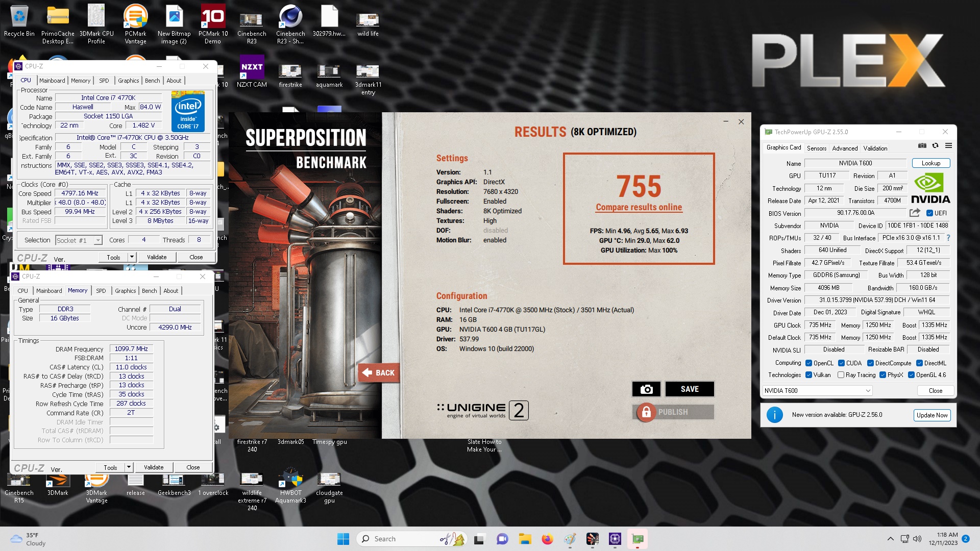Open the 3dmark11 entry desktop image

(x=368, y=79)
